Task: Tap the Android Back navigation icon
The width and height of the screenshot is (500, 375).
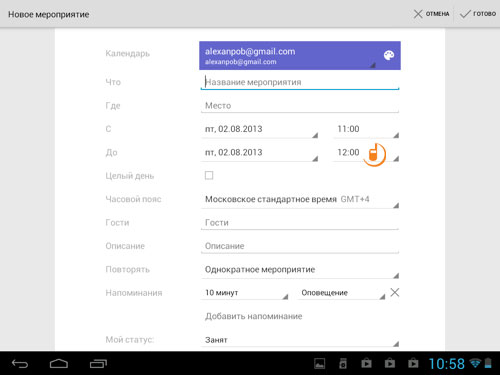Action: pyautogui.click(x=20, y=364)
